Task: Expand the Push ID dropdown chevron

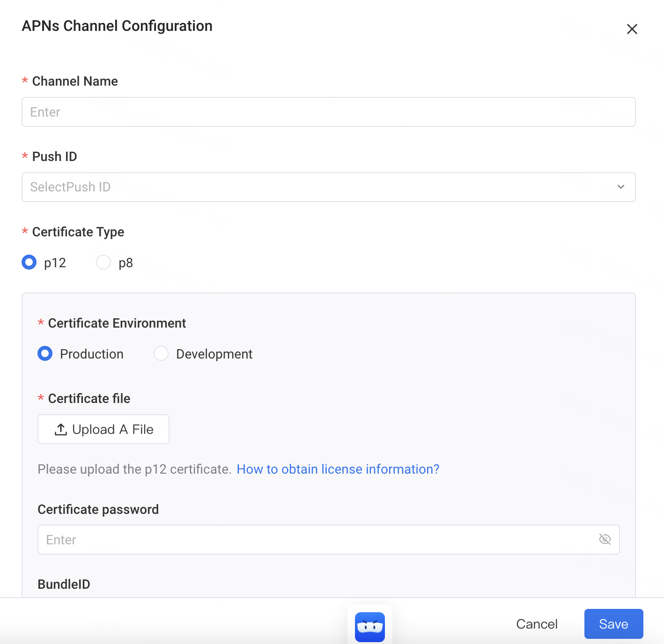Action: (621, 187)
